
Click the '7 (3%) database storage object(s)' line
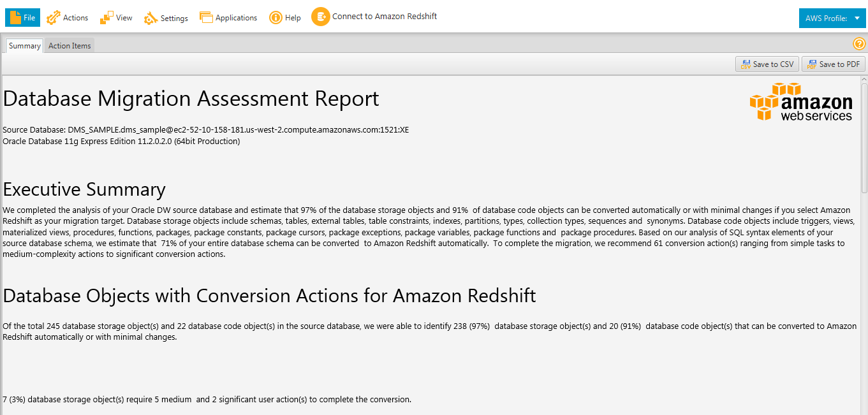point(207,400)
